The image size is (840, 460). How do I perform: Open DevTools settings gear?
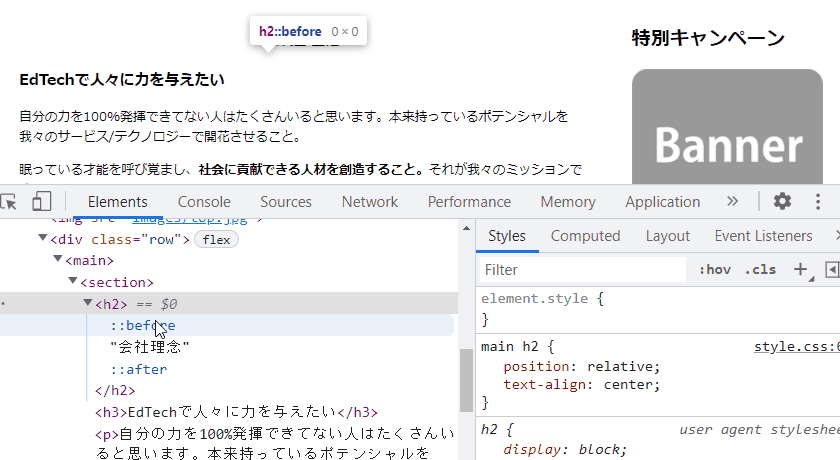pyautogui.click(x=782, y=201)
